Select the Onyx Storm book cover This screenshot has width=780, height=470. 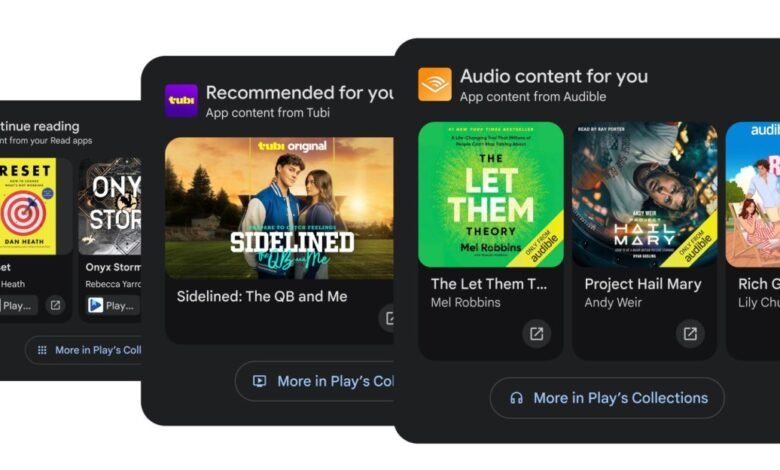pos(111,206)
